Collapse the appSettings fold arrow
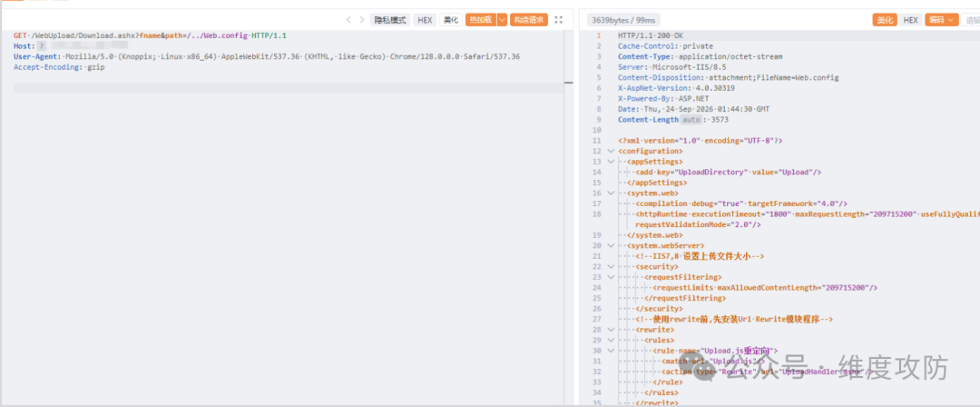The height and width of the screenshot is (407, 980). pyautogui.click(x=611, y=162)
